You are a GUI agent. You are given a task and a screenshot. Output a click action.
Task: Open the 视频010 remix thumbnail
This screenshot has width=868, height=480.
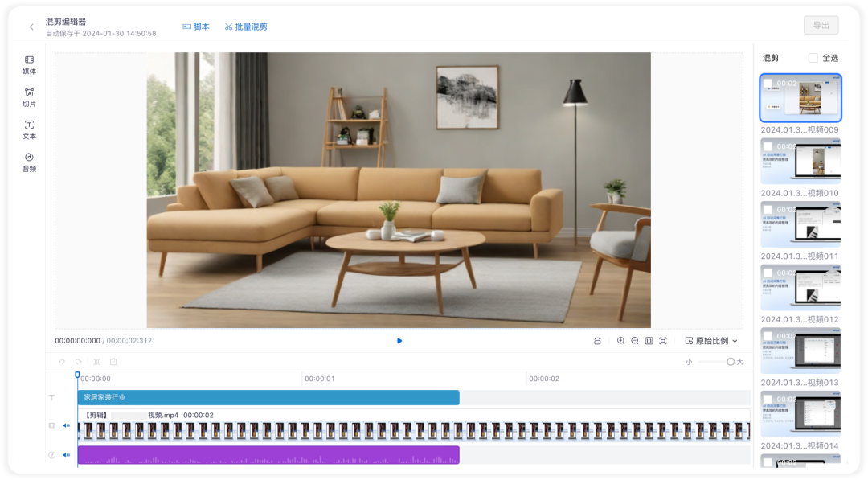(800, 161)
